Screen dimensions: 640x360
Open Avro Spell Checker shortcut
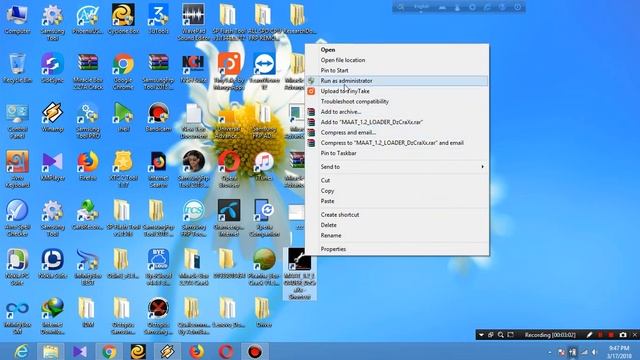pos(17,218)
